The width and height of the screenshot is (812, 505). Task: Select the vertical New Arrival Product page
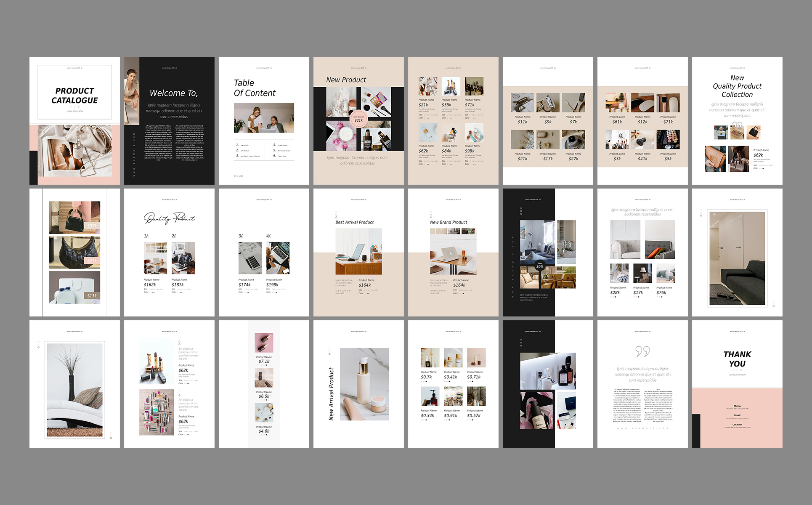[x=358, y=384]
